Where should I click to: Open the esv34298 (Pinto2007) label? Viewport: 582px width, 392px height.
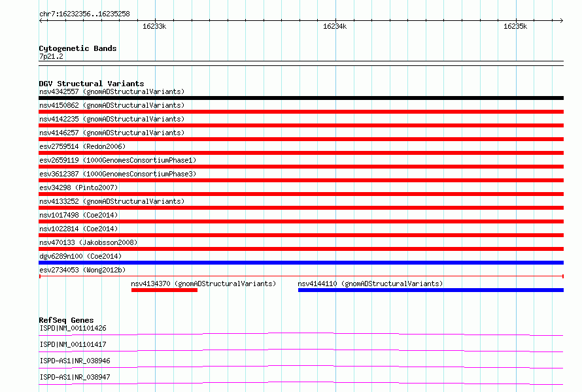tap(78, 188)
